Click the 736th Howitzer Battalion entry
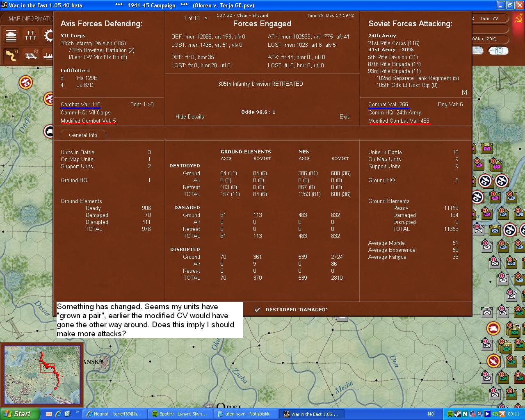Viewport: 525px width, 420px height. 101,50
